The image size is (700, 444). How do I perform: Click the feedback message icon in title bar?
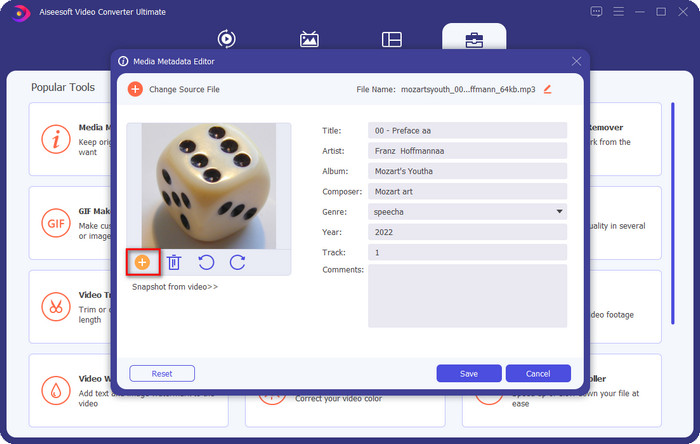coord(596,12)
